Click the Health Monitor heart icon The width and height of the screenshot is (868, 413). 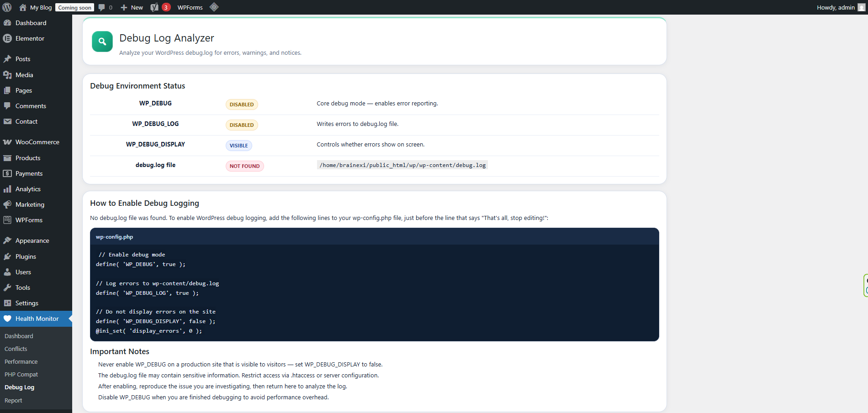coord(7,318)
